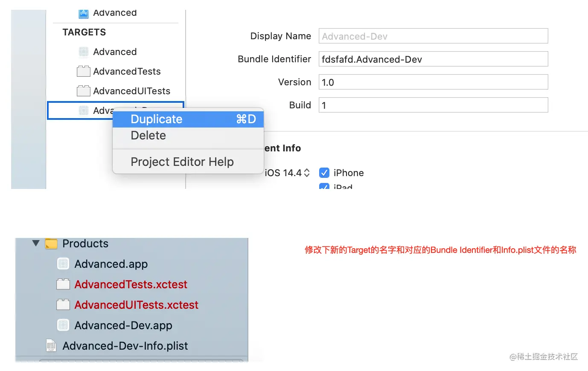The height and width of the screenshot is (371, 588).
Task: Click the Display Name field
Action: [433, 36]
